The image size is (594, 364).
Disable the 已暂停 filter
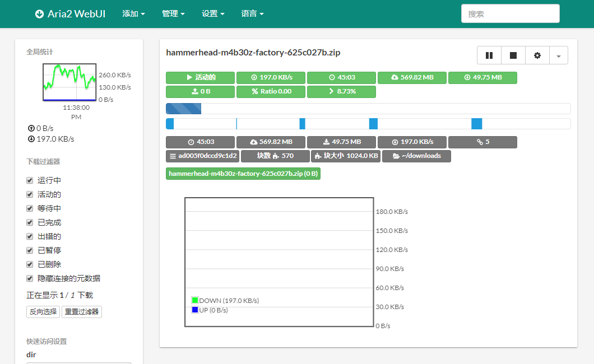pyautogui.click(x=29, y=250)
